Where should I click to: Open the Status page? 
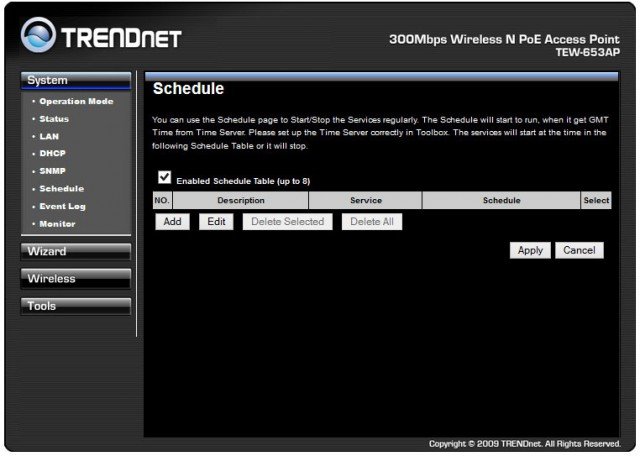click(54, 119)
